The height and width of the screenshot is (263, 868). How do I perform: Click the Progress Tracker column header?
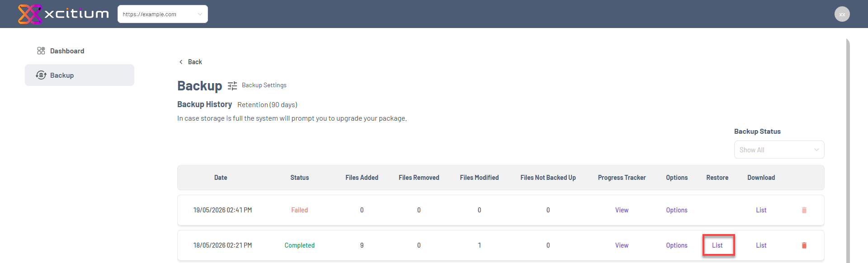point(622,178)
